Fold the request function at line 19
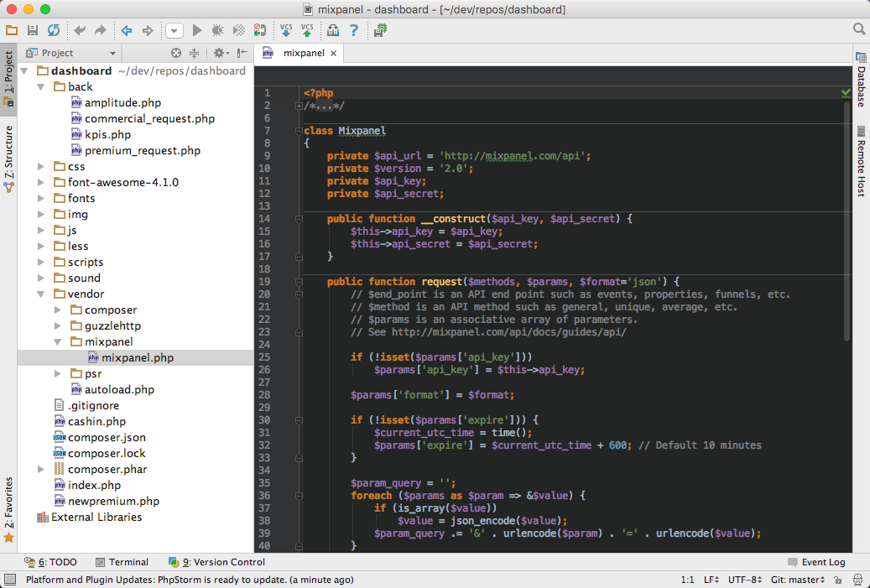Screen dimensions: 870x588 tap(299, 282)
